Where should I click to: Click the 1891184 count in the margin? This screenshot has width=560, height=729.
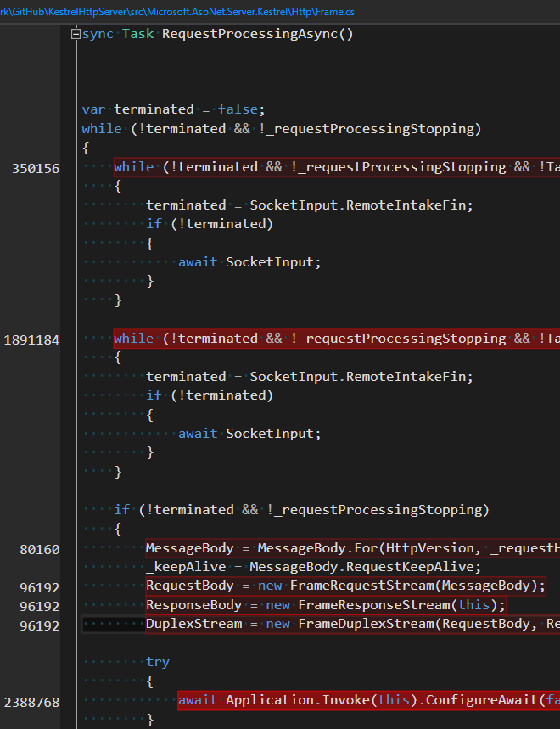tap(31, 339)
